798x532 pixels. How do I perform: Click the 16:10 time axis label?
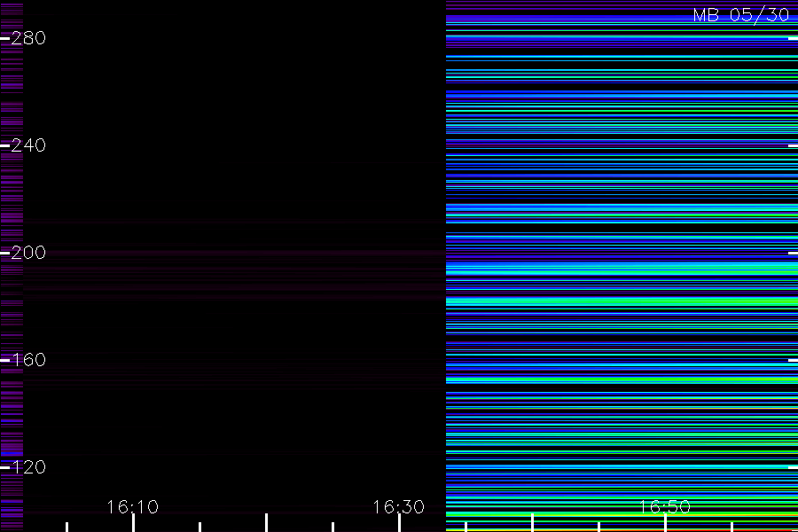point(133,507)
